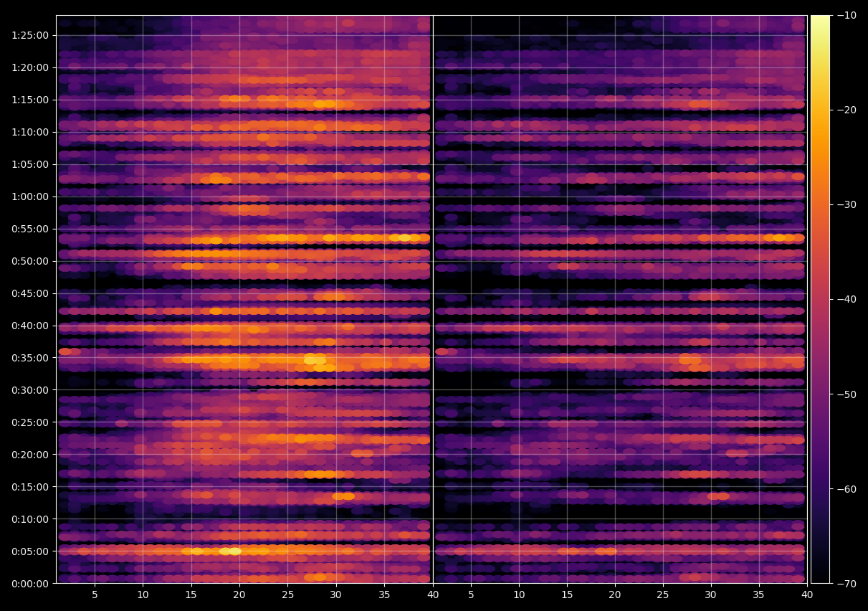This screenshot has height=611, width=868.
Task: Click the −70 colorbar tick label
Action: pos(846,584)
